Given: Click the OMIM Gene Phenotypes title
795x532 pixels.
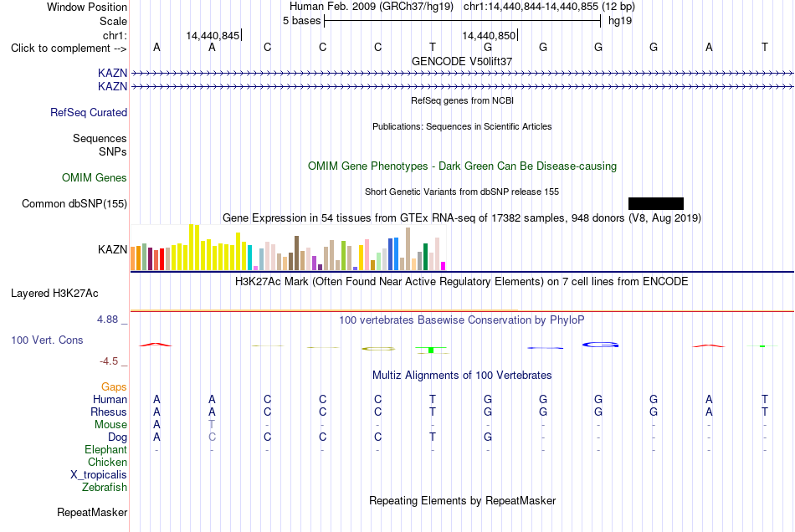Looking at the screenshot, I should point(462,166).
